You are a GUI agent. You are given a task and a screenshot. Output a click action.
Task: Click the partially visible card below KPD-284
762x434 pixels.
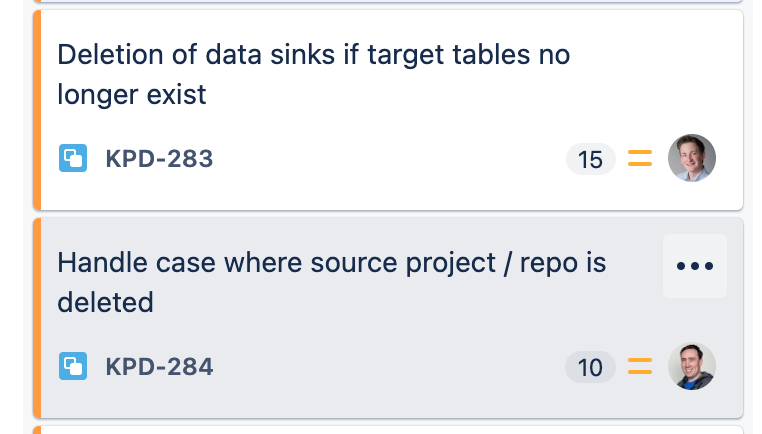(390, 430)
